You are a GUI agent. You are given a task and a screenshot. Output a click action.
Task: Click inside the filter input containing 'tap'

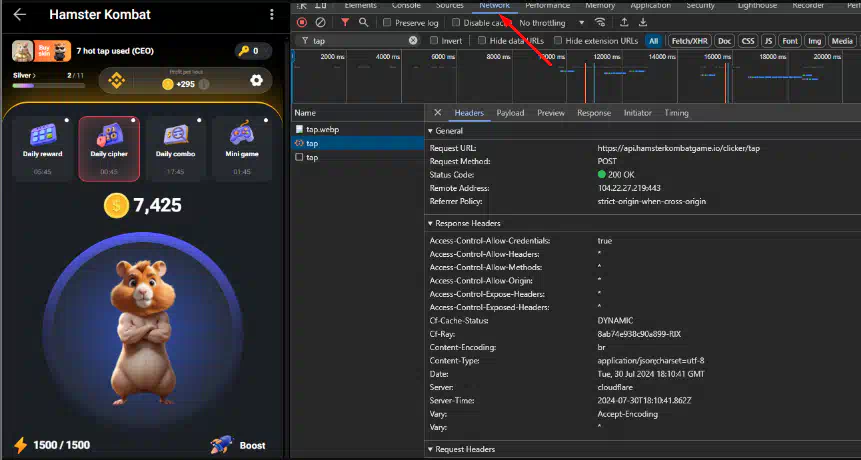click(x=360, y=41)
